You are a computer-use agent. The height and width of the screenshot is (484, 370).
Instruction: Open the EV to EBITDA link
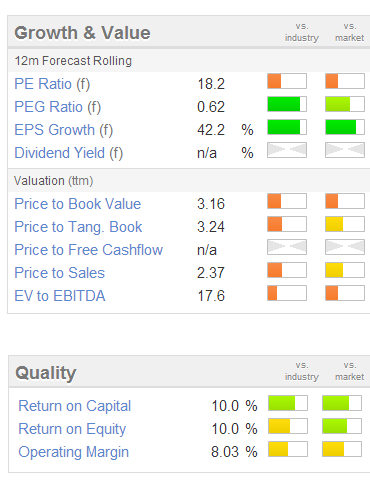coord(60,296)
